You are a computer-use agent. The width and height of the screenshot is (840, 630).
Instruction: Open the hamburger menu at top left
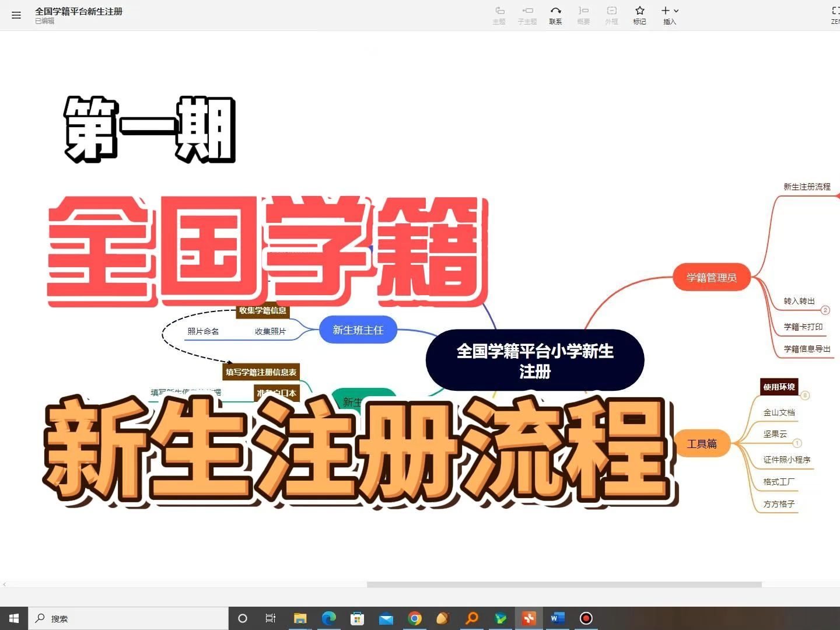point(16,15)
